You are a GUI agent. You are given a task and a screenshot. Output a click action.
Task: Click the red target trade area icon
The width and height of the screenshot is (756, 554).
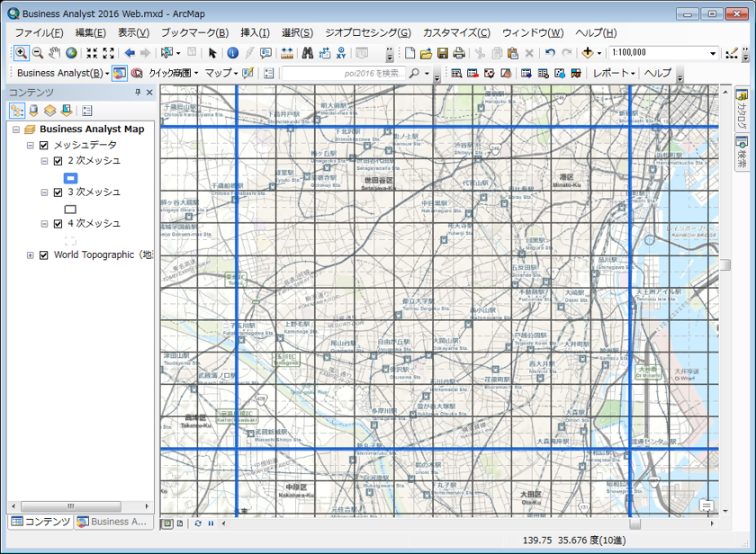[x=137, y=73]
